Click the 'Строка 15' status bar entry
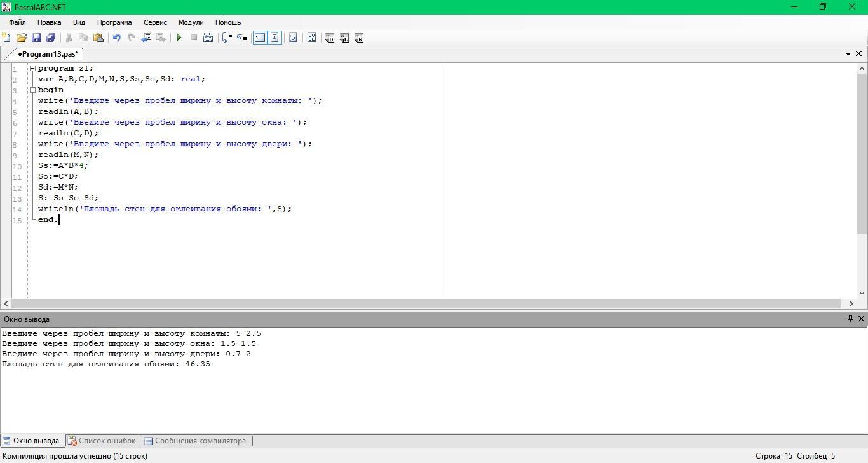Image resolution: width=868 pixels, height=463 pixels. pos(774,456)
